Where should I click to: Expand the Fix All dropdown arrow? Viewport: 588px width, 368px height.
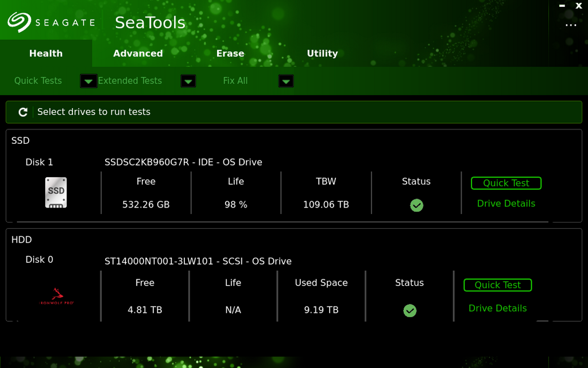tap(286, 81)
